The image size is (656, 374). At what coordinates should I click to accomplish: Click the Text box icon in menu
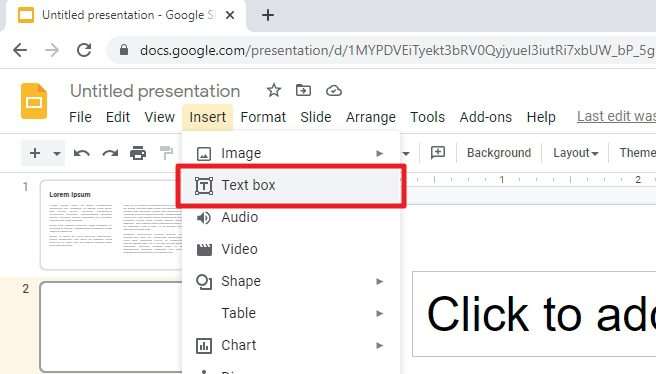coord(204,186)
